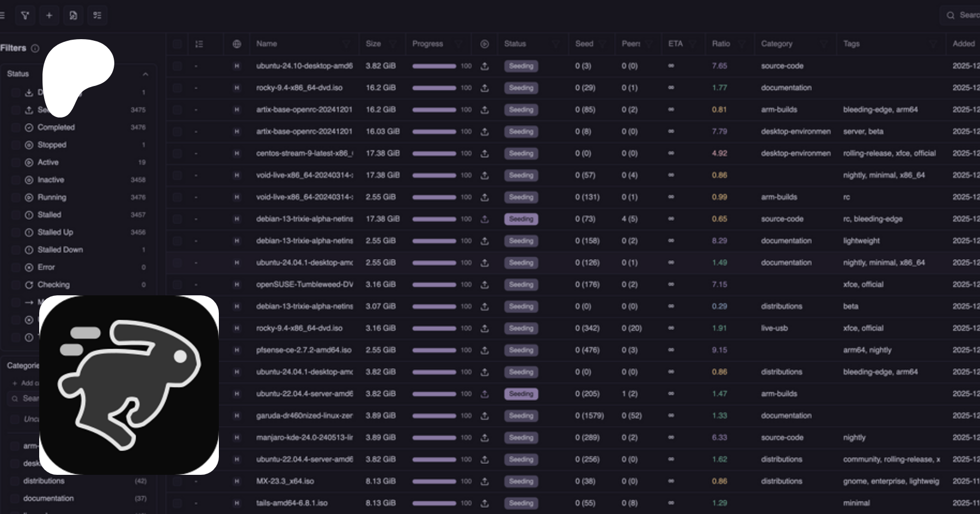Viewport: 980px width, 514px height.
Task: Click the globe tracker icon in the column header
Action: click(237, 44)
